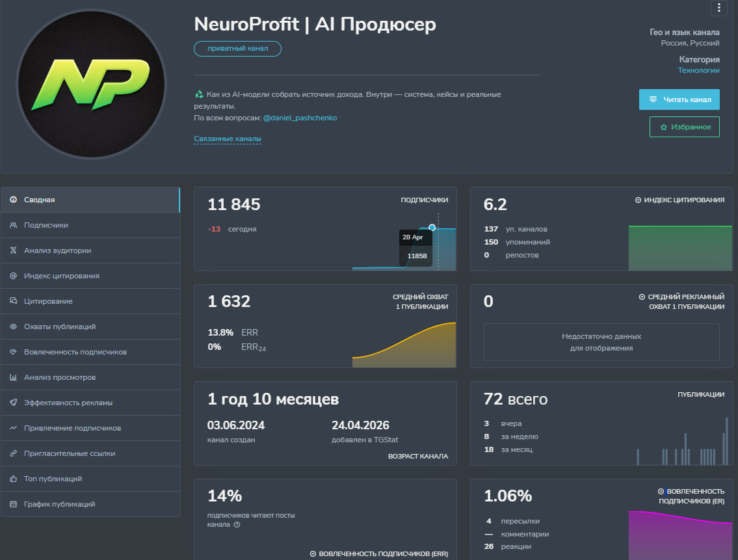The height and width of the screenshot is (560, 738).
Task: Click the NeuroProfit | AI Продюсер title
Action: [x=315, y=24]
